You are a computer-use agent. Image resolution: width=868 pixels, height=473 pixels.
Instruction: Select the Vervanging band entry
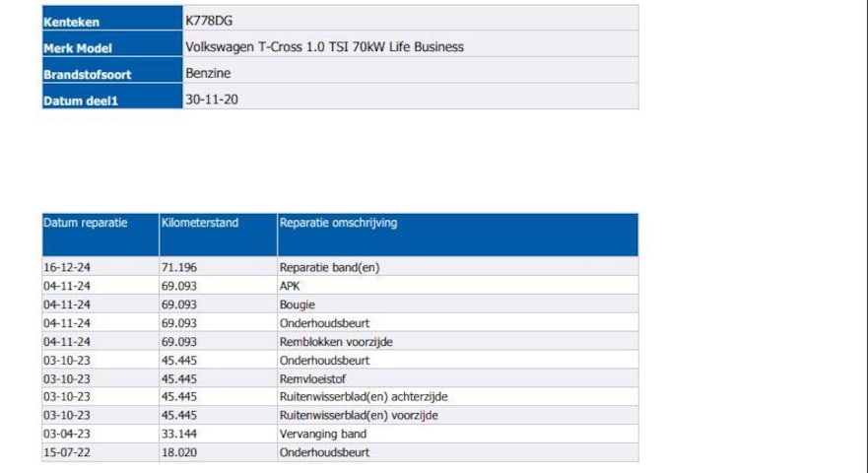click(x=322, y=434)
